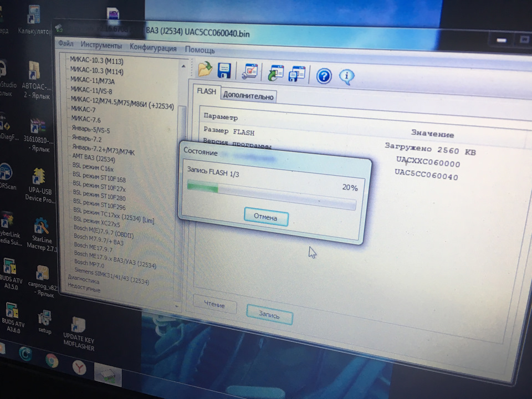Switch to the Дополнительно tab

tap(248, 96)
